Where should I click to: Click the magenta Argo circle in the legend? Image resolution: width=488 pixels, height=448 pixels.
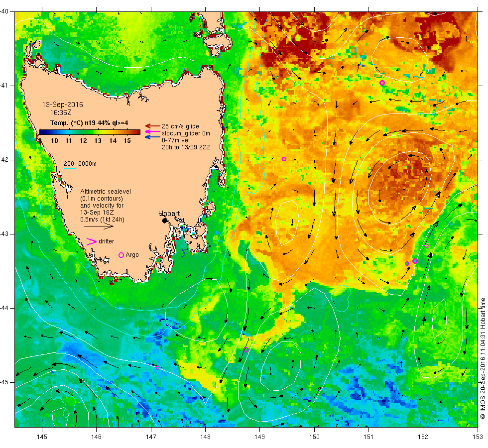122,255
